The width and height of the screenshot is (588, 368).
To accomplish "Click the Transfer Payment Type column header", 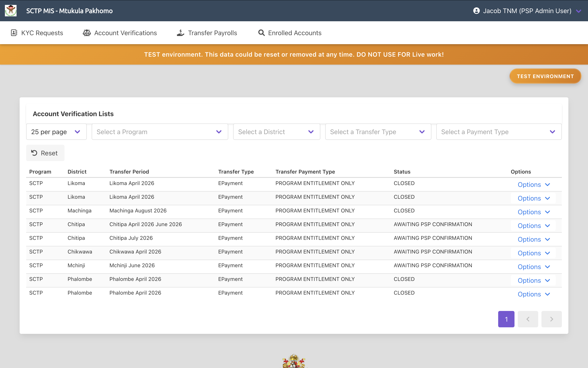I will coord(305,172).
